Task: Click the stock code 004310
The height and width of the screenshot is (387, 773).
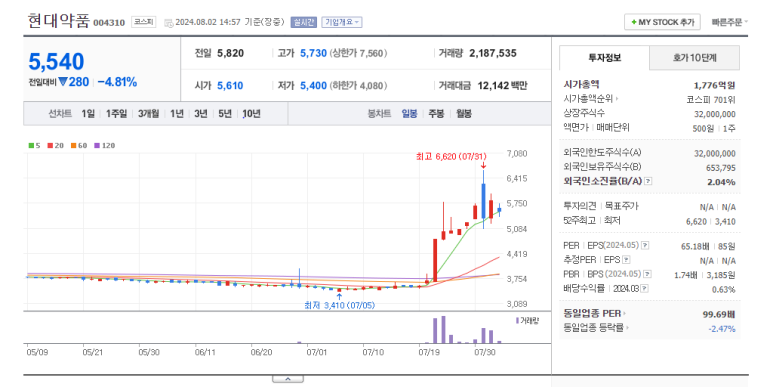Action: click(x=109, y=23)
